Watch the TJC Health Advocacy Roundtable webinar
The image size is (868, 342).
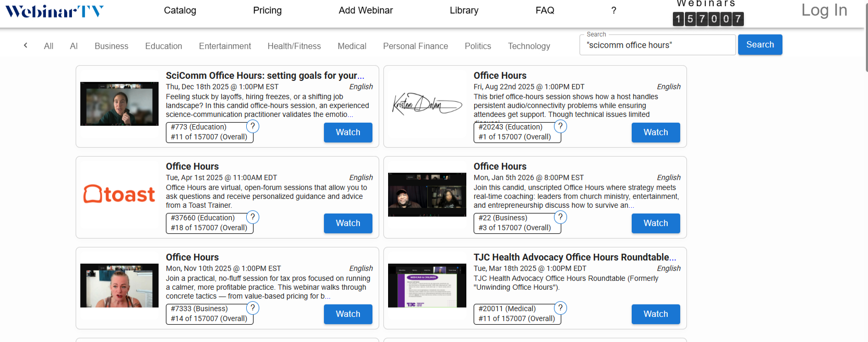656,314
